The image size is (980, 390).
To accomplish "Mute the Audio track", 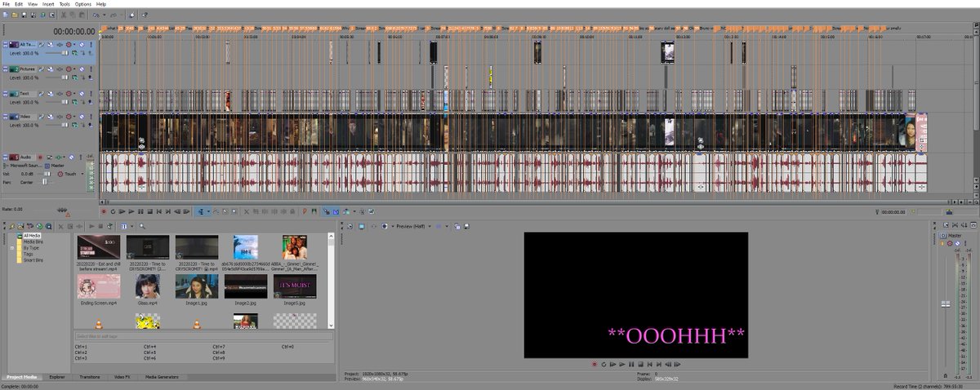I will pos(71,157).
